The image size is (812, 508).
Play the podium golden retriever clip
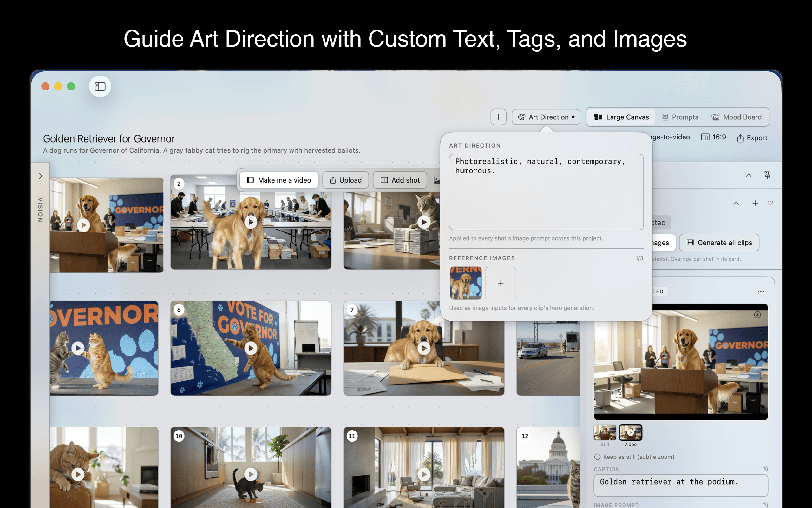click(x=83, y=225)
